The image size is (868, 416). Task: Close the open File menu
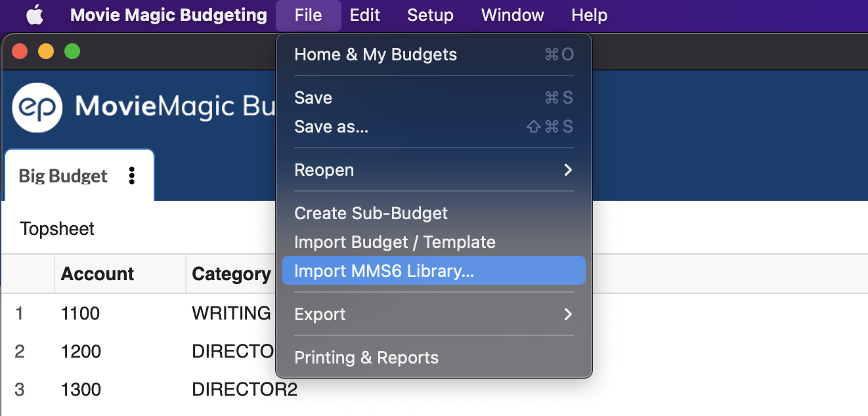click(309, 15)
